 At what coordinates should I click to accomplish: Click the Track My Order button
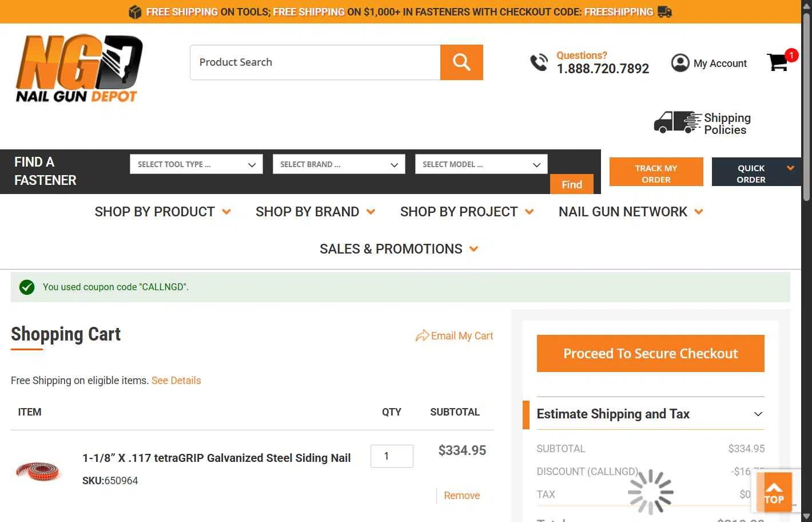point(656,172)
